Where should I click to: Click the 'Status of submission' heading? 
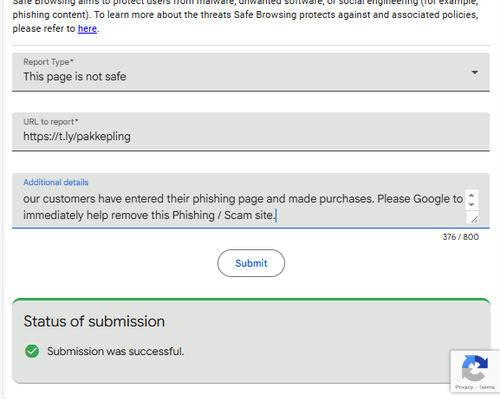(x=94, y=322)
